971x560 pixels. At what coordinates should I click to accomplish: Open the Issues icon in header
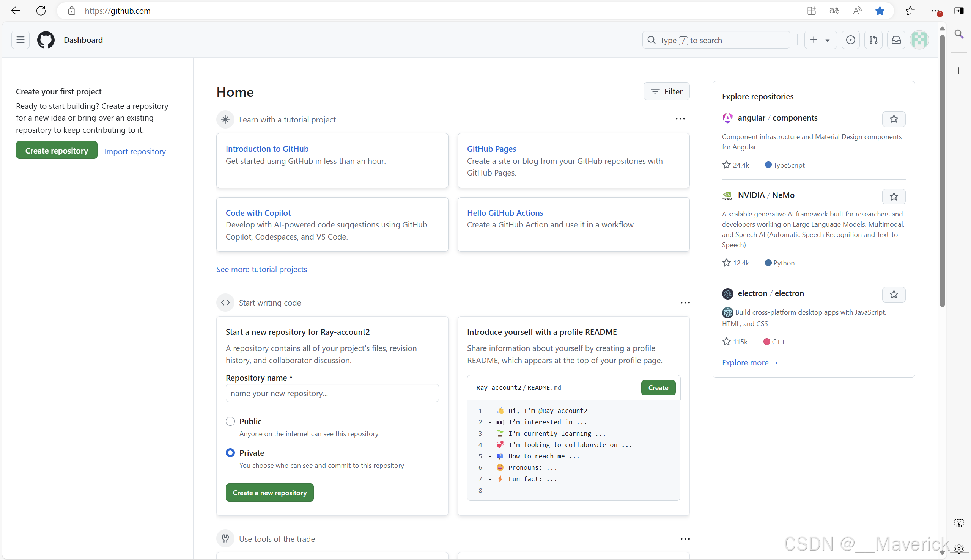tap(851, 40)
